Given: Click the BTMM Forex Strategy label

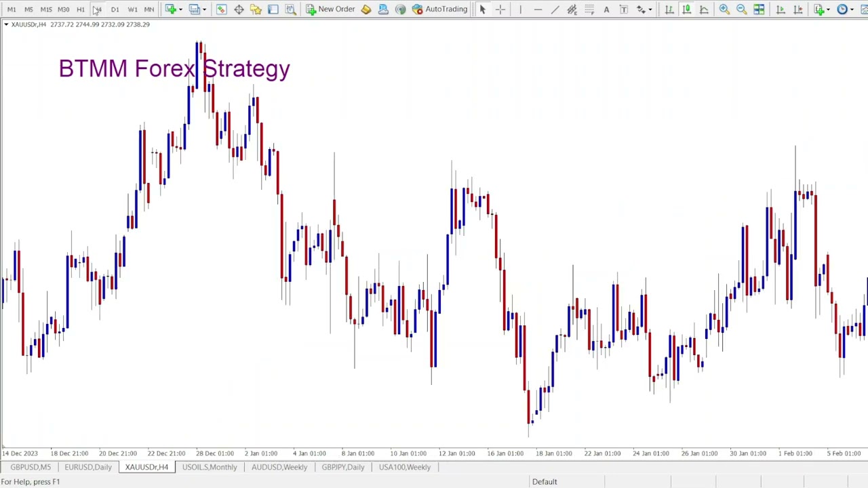Looking at the screenshot, I should pos(174,68).
